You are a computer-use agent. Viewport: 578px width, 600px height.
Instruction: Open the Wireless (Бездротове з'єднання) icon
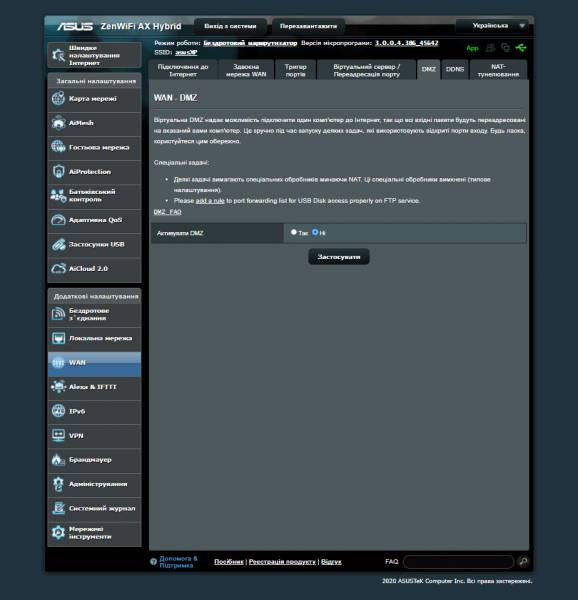coord(58,314)
